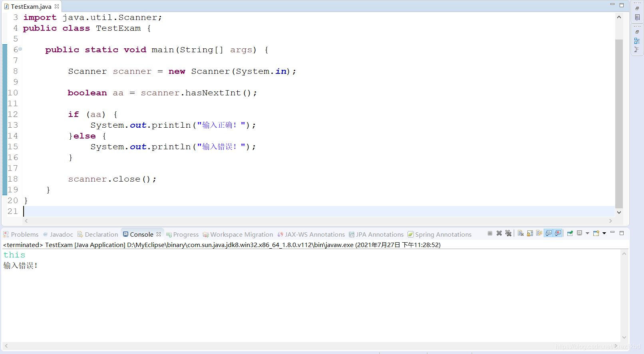
Task: Toggle show console when standard error changes
Action: (x=558, y=233)
